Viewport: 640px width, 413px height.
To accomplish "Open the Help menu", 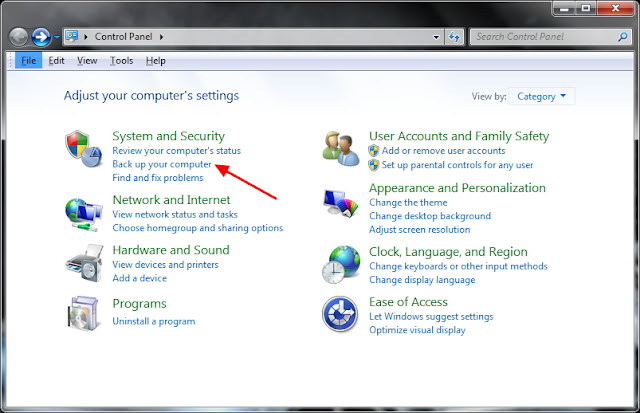I will (156, 60).
